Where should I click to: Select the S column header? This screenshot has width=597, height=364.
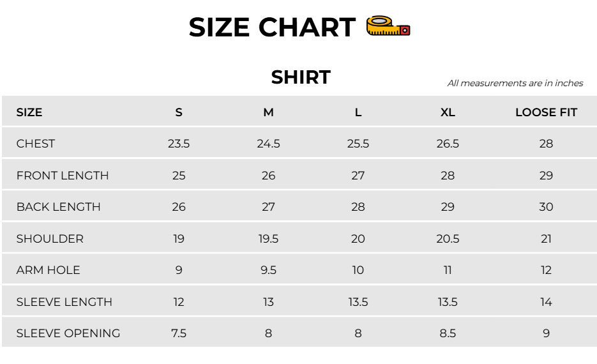[x=179, y=112]
